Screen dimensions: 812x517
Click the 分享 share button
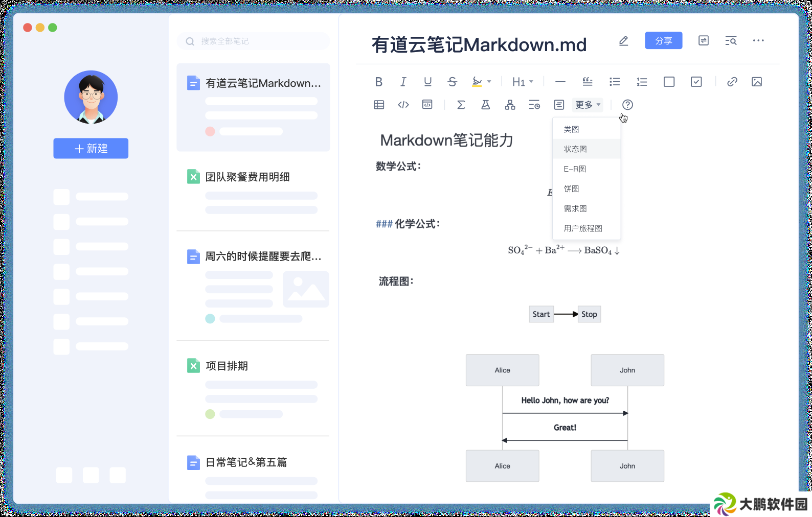(x=663, y=40)
